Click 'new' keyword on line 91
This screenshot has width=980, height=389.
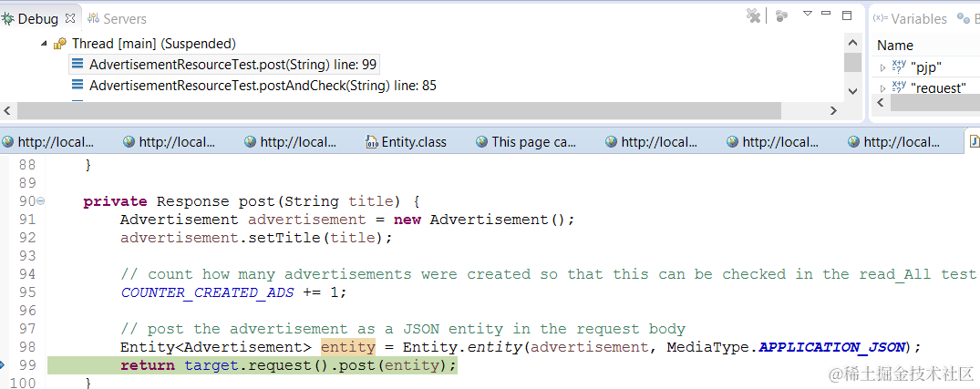(407, 220)
